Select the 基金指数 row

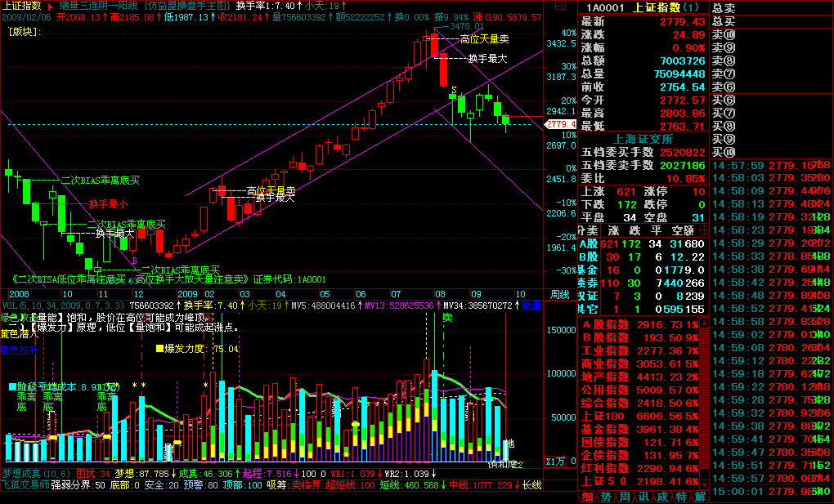pos(640,429)
